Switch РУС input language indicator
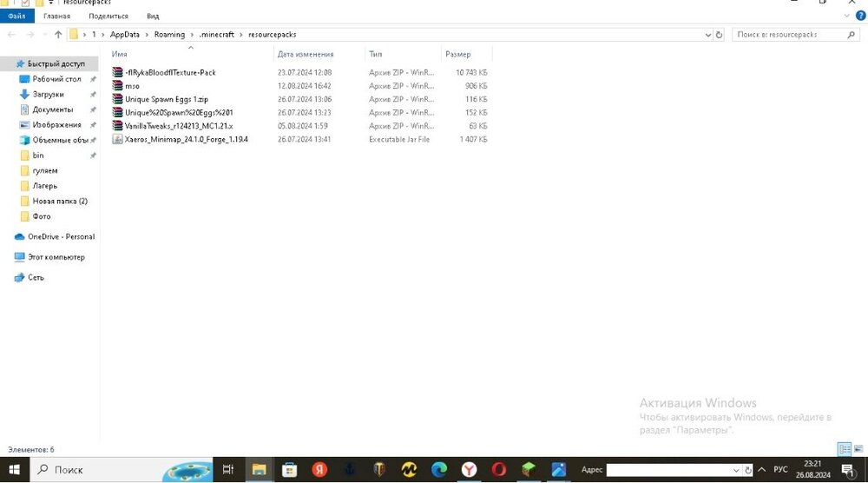 pos(780,470)
